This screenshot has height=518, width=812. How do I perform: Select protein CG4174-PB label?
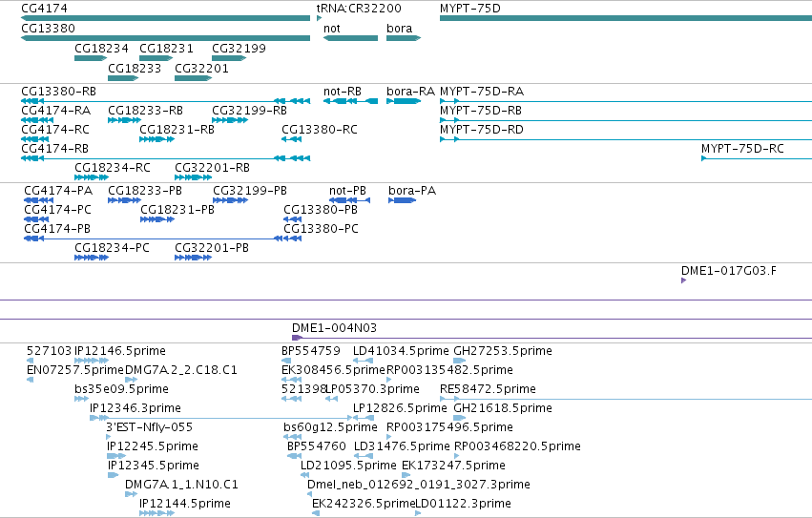[x=57, y=229]
